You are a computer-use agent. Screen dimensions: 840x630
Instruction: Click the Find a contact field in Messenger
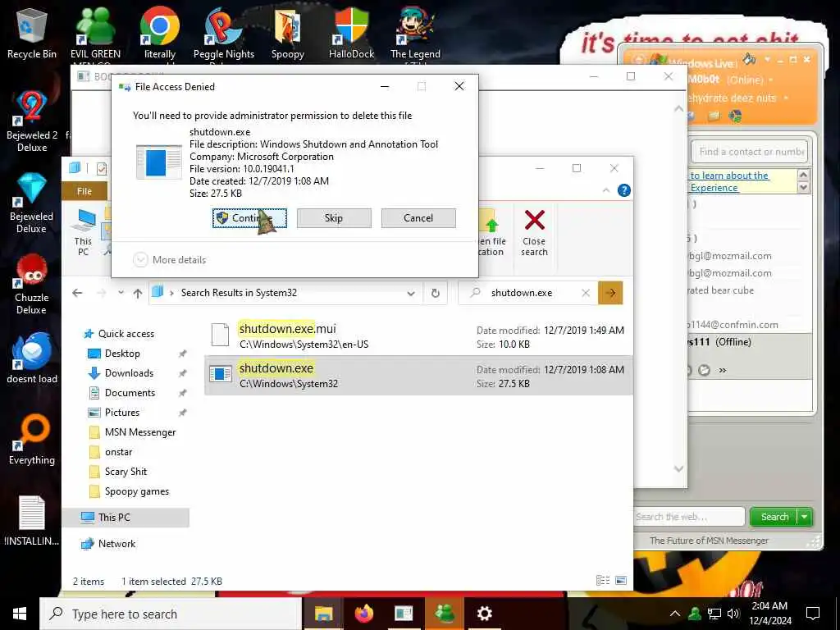pyautogui.click(x=750, y=152)
